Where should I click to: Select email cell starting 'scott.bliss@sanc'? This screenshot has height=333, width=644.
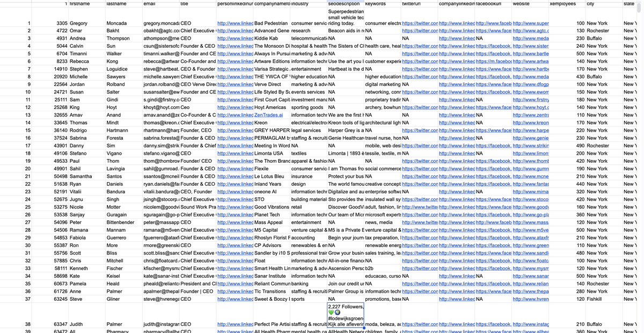click(x=161, y=253)
